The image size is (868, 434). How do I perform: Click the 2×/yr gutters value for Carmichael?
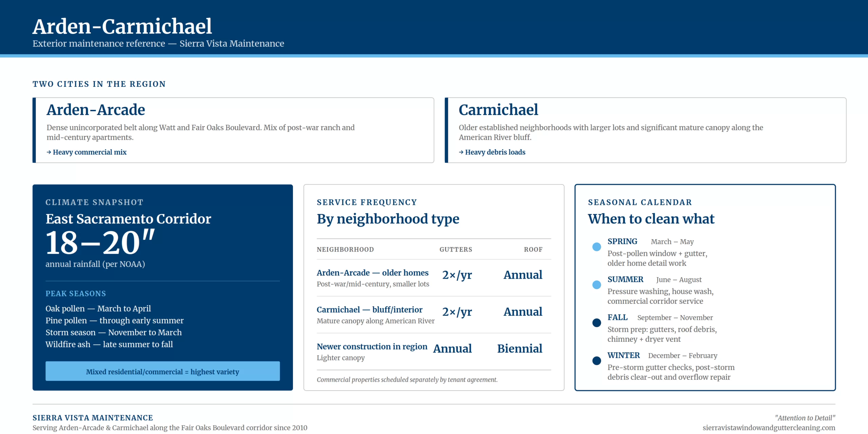pyautogui.click(x=457, y=312)
